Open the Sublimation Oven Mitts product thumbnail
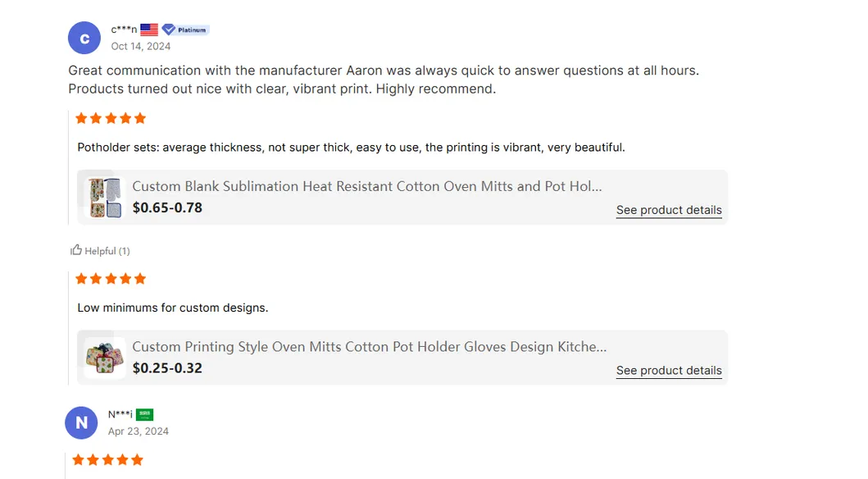868x479 pixels. [x=105, y=197]
